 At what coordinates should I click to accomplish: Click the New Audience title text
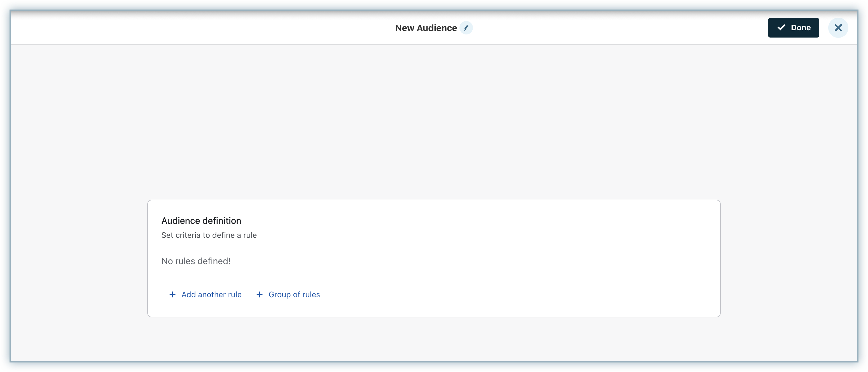[x=426, y=28]
